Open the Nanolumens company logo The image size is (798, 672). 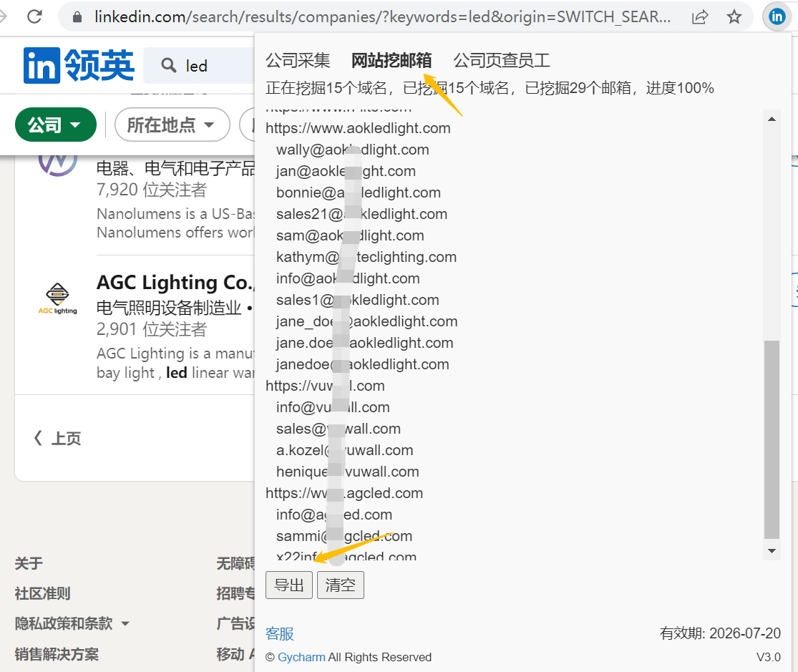(x=57, y=165)
